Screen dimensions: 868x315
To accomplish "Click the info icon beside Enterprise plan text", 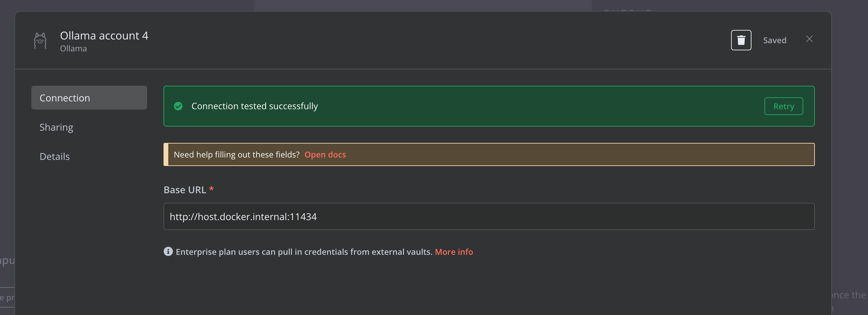I will point(168,251).
